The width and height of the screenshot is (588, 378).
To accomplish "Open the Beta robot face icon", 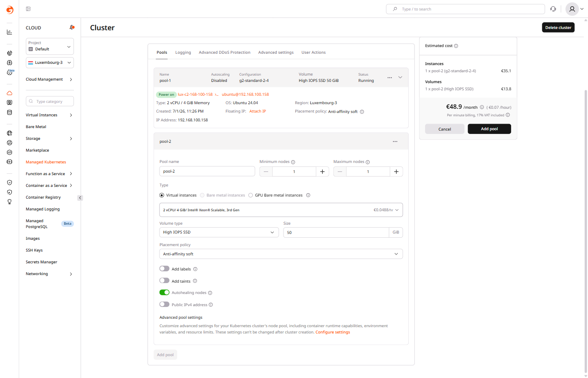I will [x=9, y=72].
